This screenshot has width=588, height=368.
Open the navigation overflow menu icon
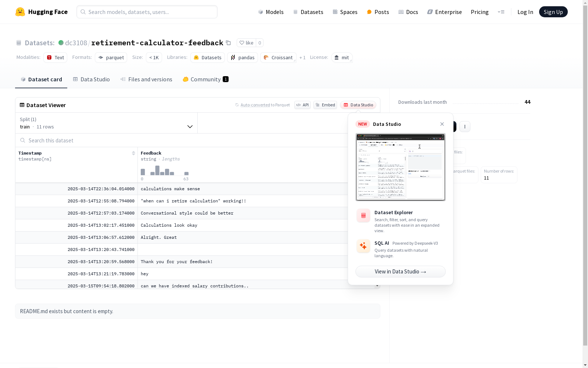click(x=501, y=12)
